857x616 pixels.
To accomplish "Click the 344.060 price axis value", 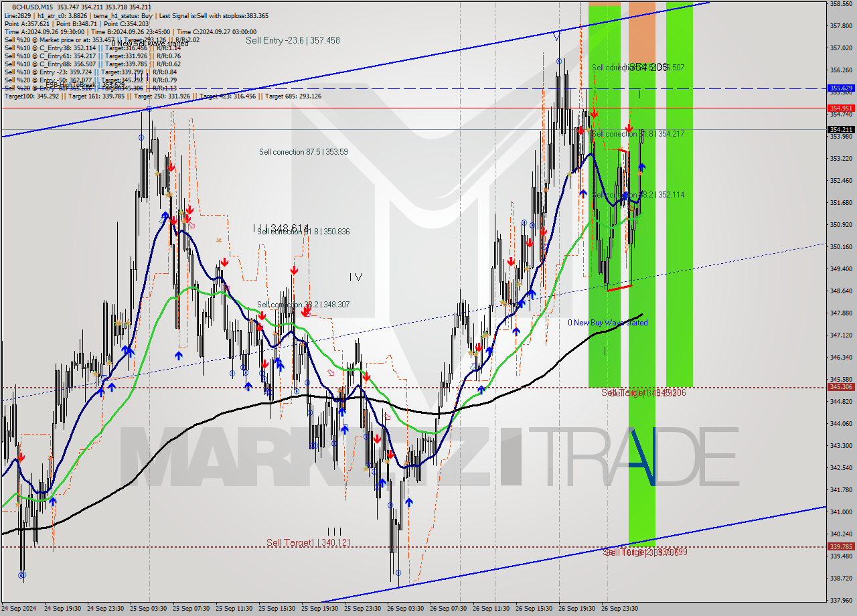I will [x=841, y=423].
